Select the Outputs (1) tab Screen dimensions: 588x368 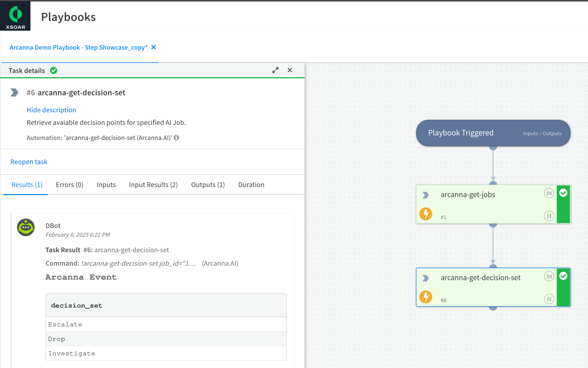208,185
